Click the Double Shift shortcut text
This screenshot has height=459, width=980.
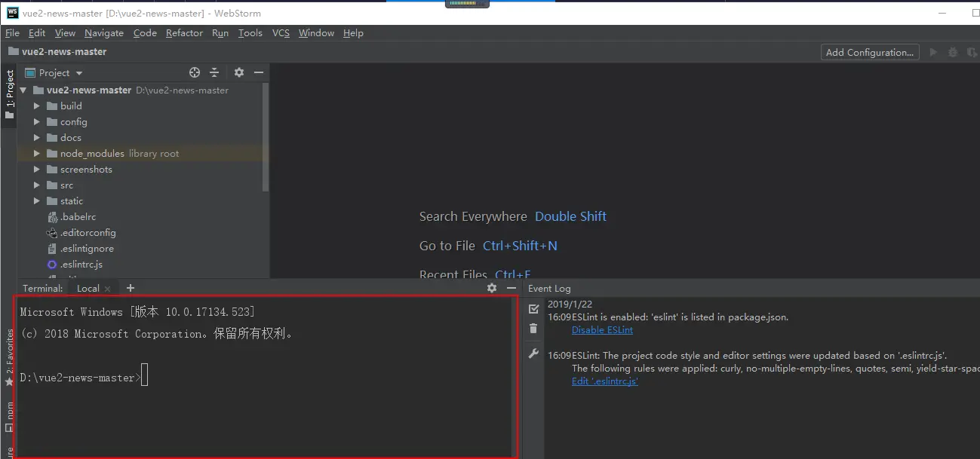570,216
